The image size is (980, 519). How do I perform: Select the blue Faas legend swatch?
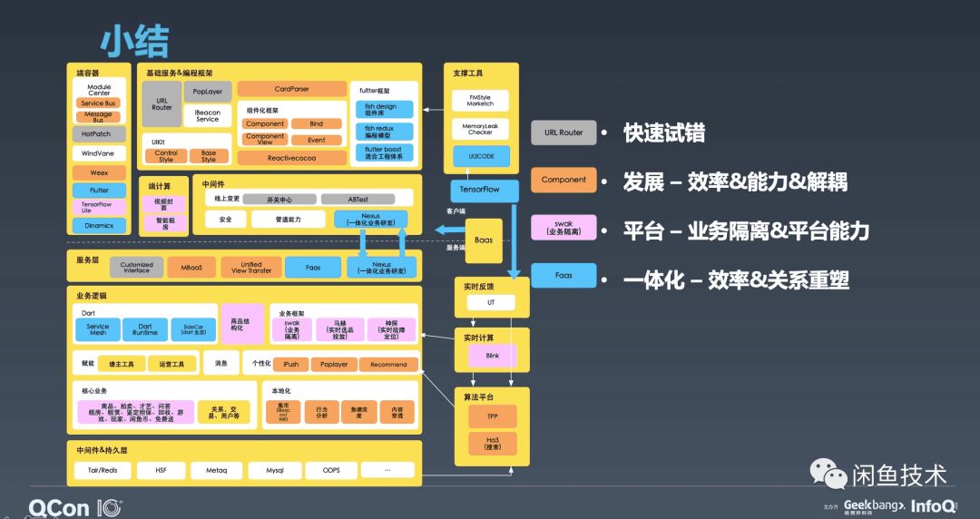pos(563,275)
